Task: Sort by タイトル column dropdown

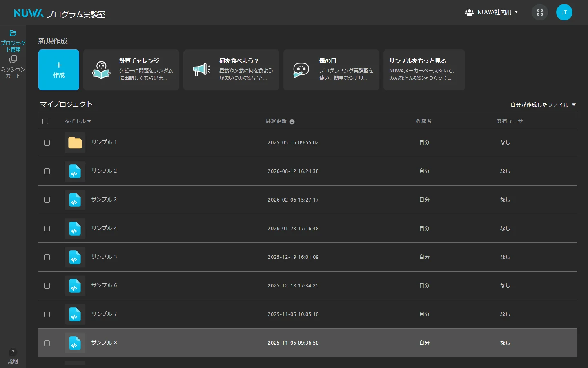Action: tap(78, 121)
